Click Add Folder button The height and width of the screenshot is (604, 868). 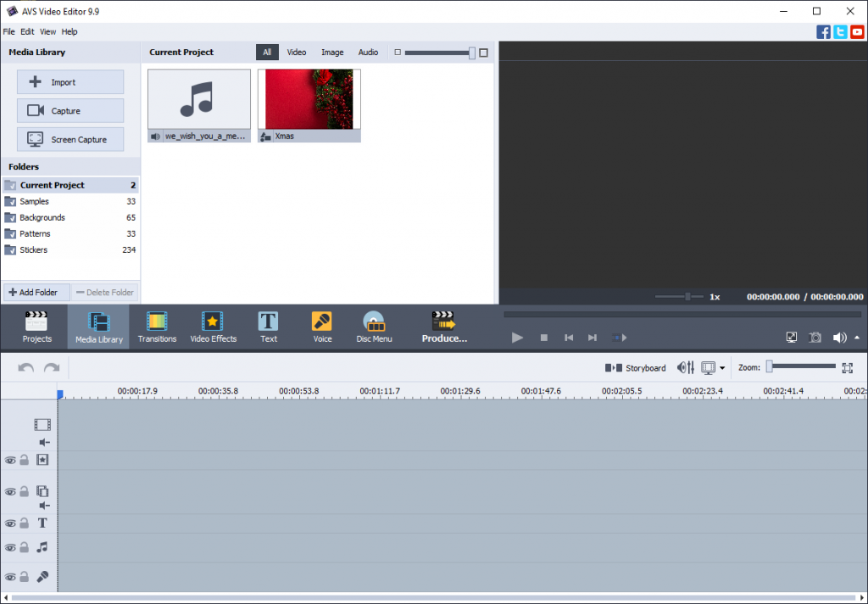tap(36, 292)
